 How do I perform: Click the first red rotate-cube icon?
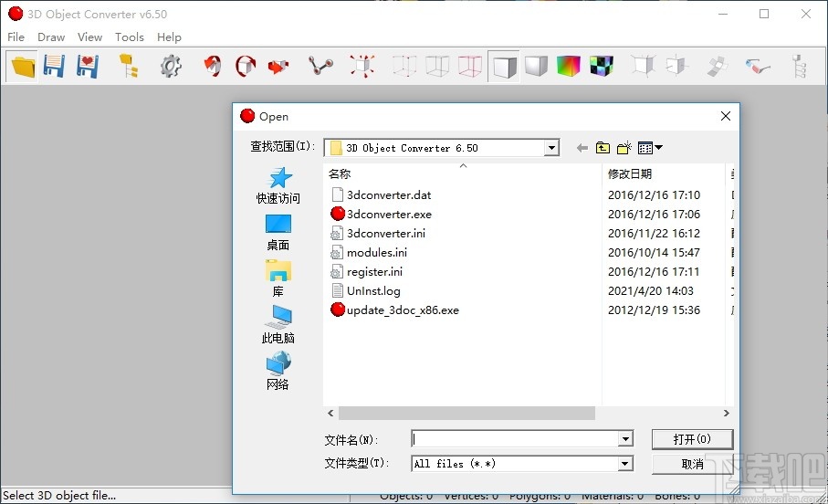[213, 67]
